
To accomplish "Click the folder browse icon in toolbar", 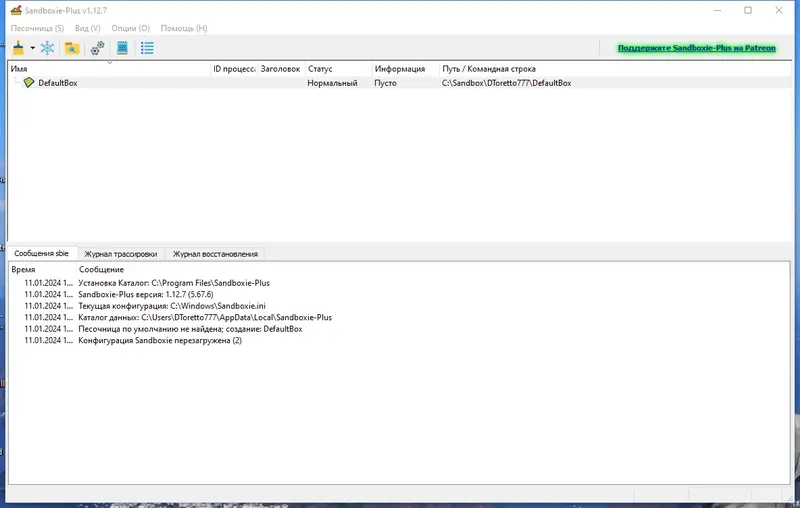I will point(72,48).
